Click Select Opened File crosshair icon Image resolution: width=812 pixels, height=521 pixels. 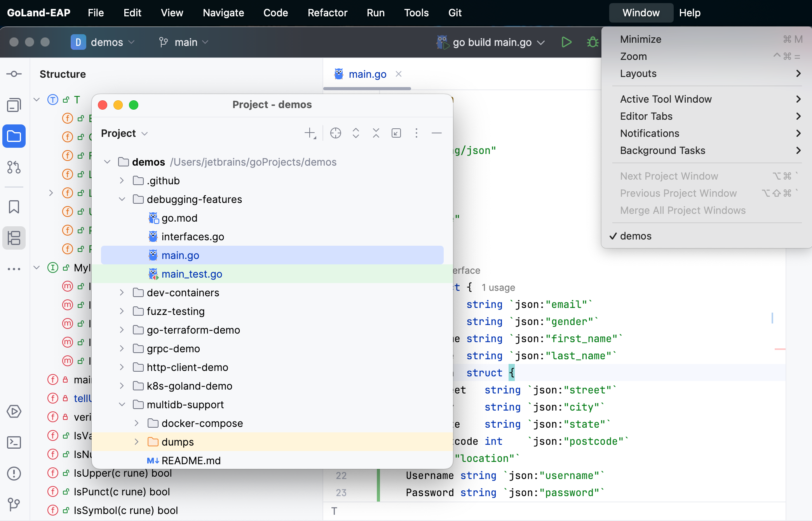[x=336, y=133]
